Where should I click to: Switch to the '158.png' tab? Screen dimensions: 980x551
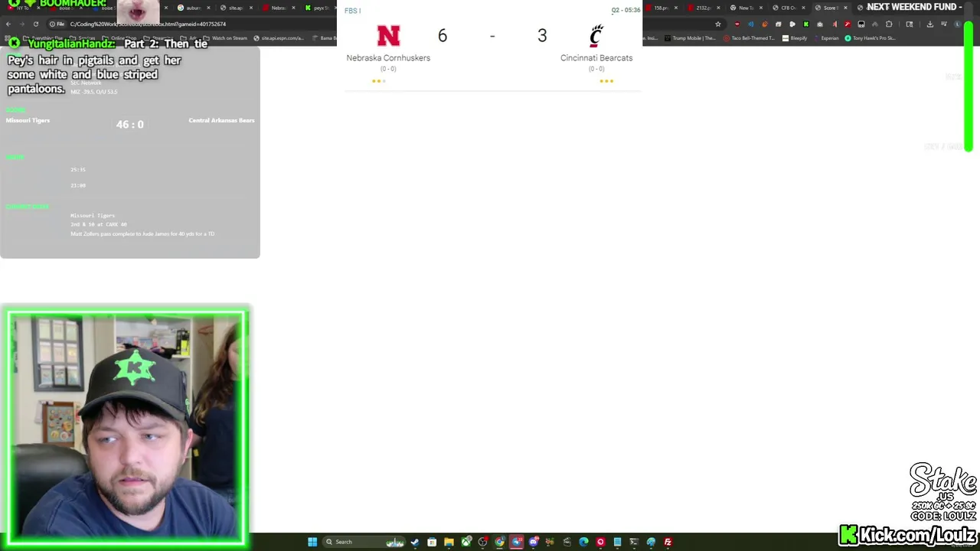pos(661,8)
